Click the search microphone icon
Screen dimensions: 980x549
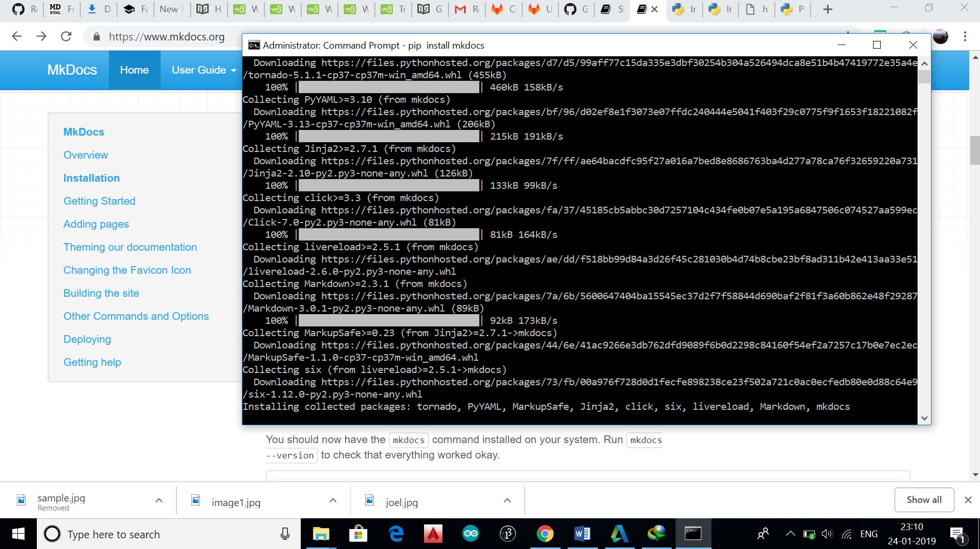(285, 534)
